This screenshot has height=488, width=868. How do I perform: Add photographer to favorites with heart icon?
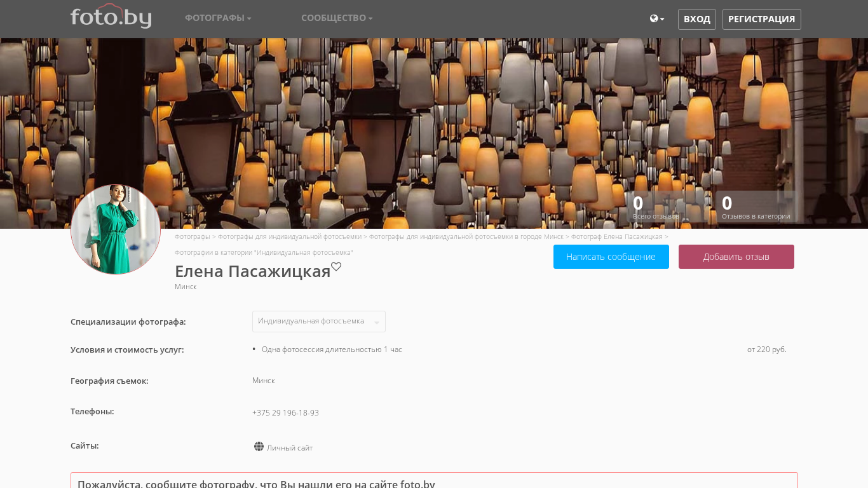click(336, 267)
